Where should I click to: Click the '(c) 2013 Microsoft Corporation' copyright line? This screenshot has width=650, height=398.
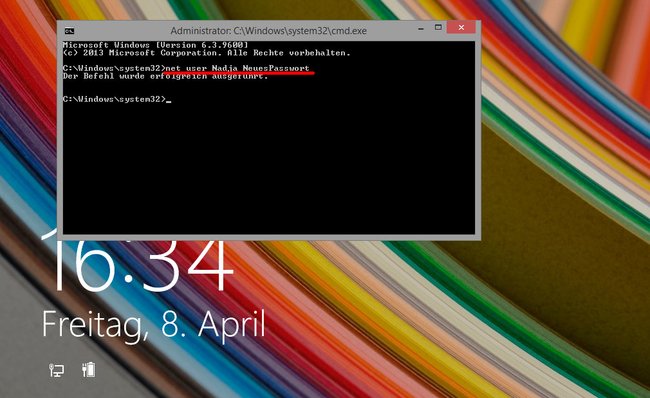tap(206, 53)
